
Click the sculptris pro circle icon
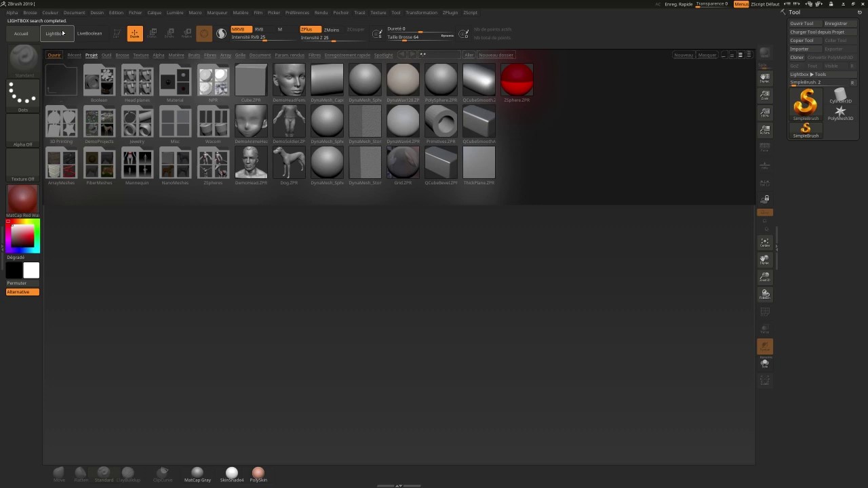tap(204, 34)
